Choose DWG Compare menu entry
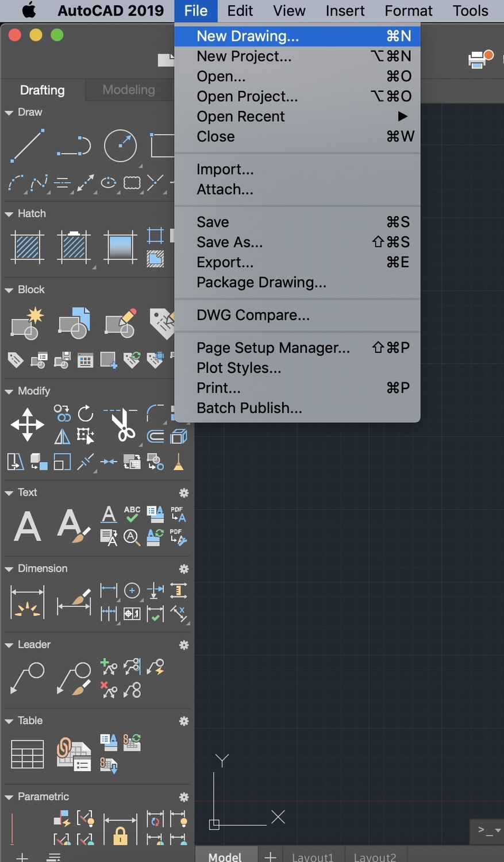The image size is (504, 862). (x=297, y=315)
